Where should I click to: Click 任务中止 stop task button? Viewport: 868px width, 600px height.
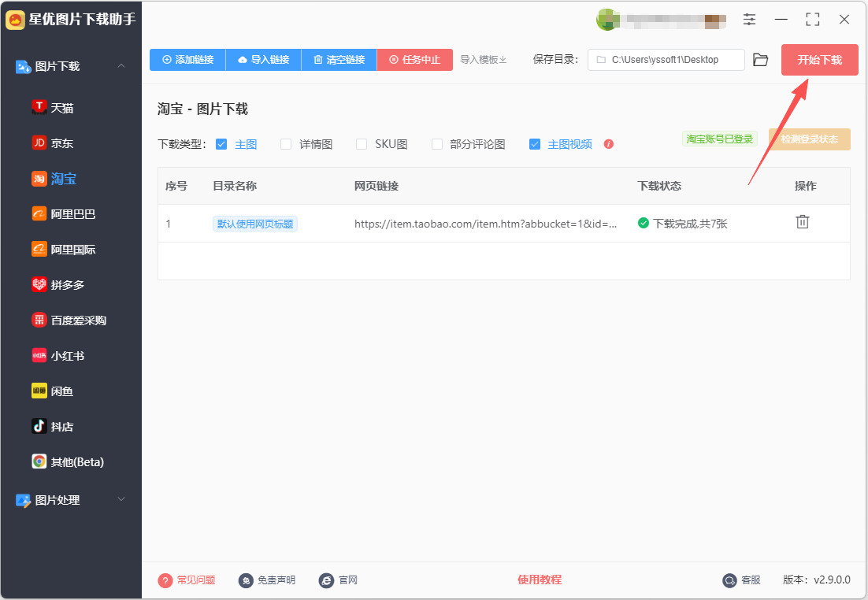click(x=414, y=60)
